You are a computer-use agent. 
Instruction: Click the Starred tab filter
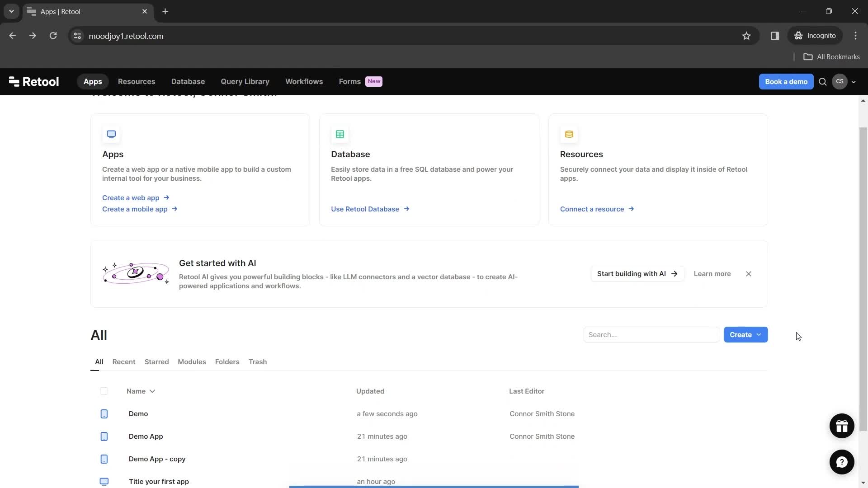157,361
